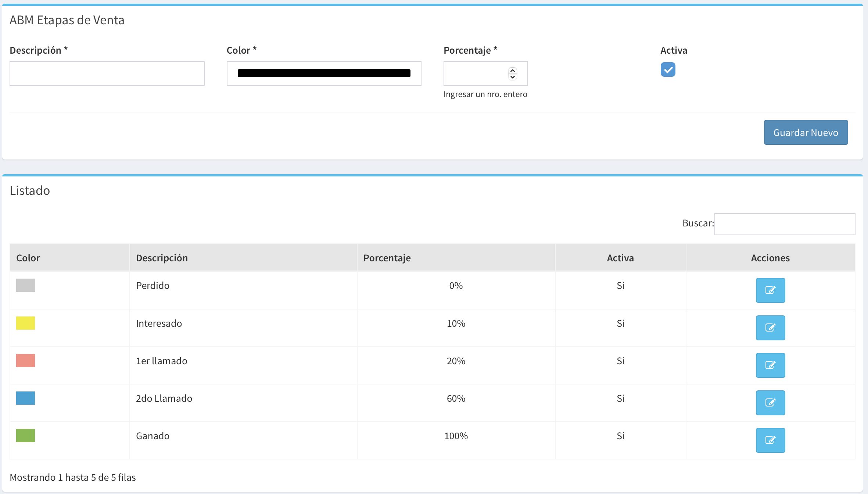Edit the 2do Llamado row
Screen dimensions: 868x494
coord(770,403)
